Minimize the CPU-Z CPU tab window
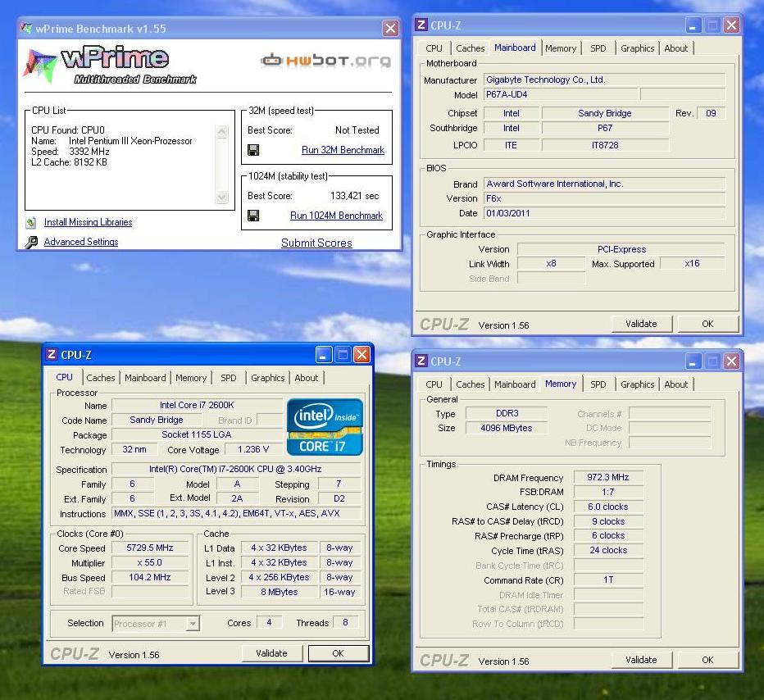This screenshot has height=700, width=764. point(324,355)
